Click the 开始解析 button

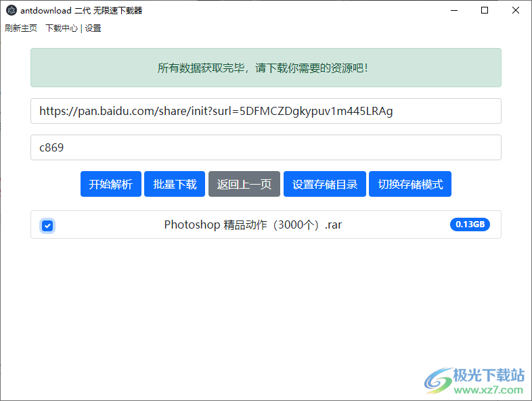110,184
